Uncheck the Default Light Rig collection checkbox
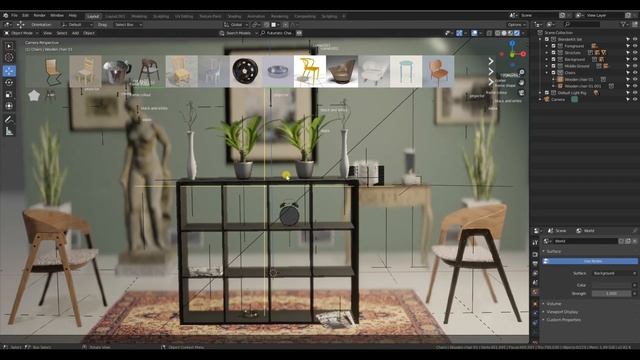 click(547, 93)
